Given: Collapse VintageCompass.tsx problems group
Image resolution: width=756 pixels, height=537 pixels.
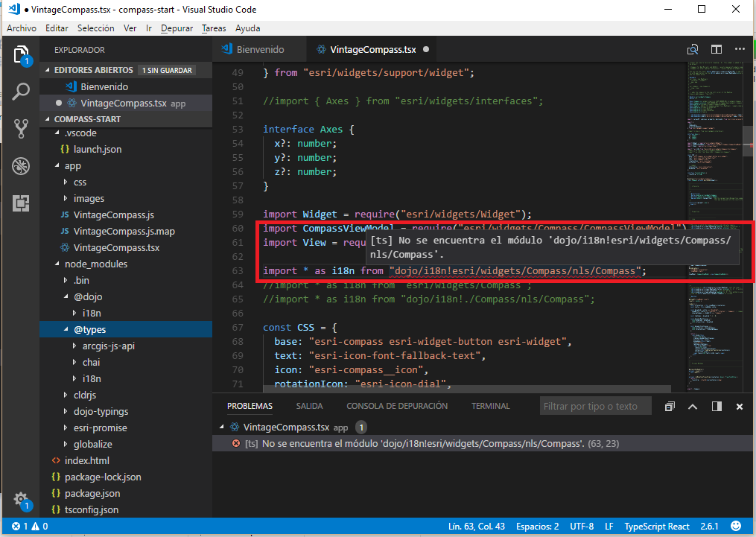Looking at the screenshot, I should pos(222,427).
